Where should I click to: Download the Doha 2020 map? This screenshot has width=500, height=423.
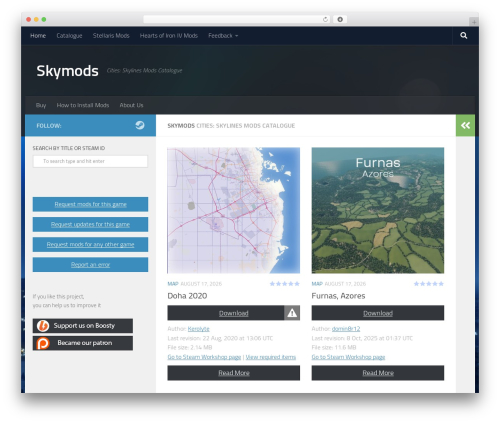226,313
